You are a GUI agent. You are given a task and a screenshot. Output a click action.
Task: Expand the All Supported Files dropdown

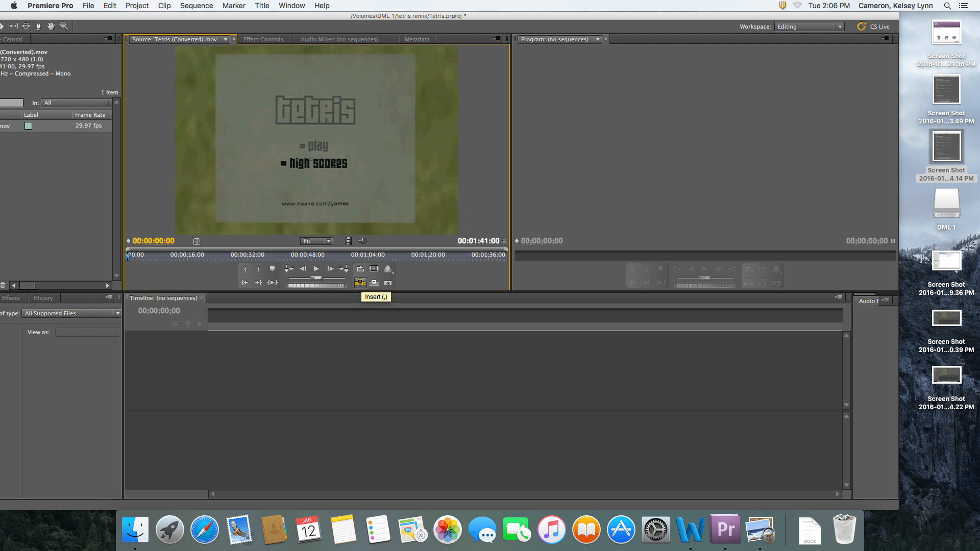71,313
